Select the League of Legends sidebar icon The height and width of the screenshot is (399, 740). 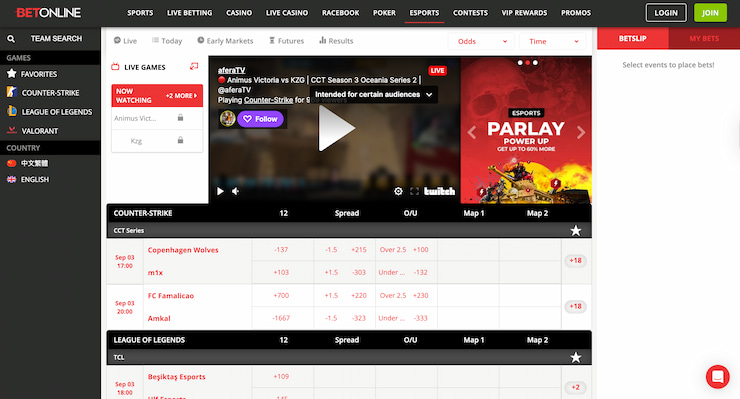pos(12,111)
